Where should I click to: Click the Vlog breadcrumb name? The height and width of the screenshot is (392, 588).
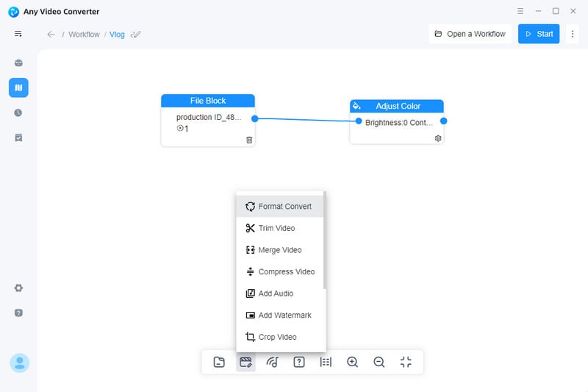point(117,35)
